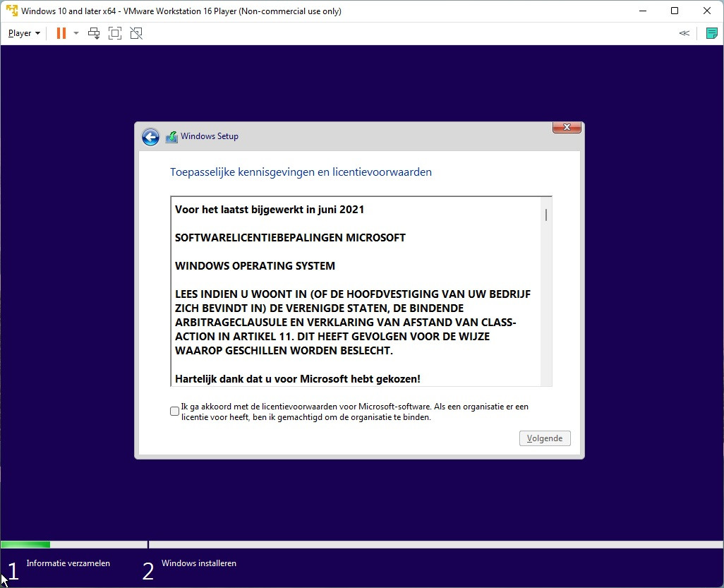Click the VMware Player title bar icon
Image resolution: width=724 pixels, height=588 pixels.
[x=12, y=11]
